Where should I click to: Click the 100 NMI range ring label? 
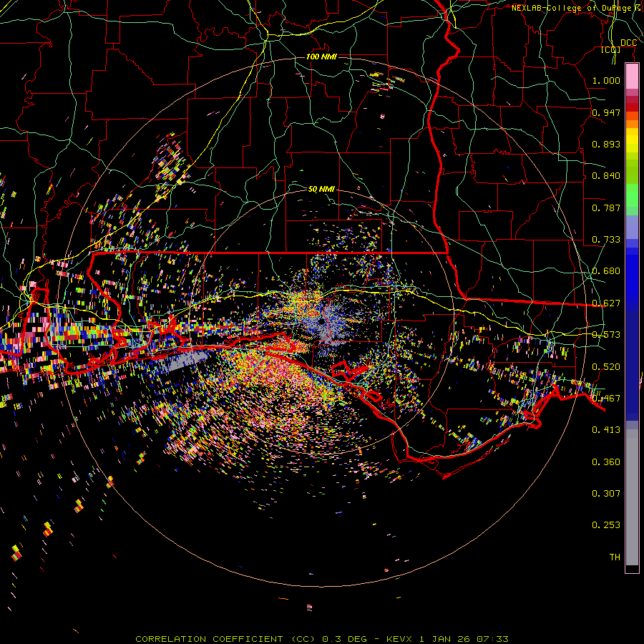[x=321, y=57]
